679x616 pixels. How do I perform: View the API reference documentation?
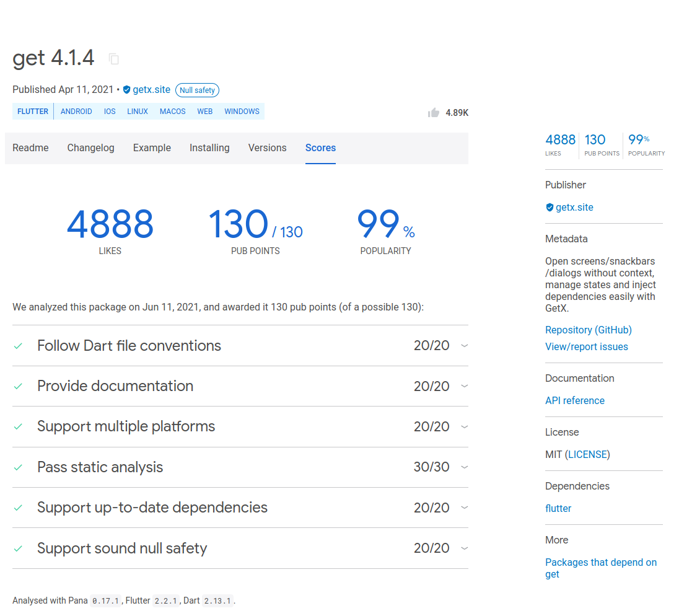(574, 400)
